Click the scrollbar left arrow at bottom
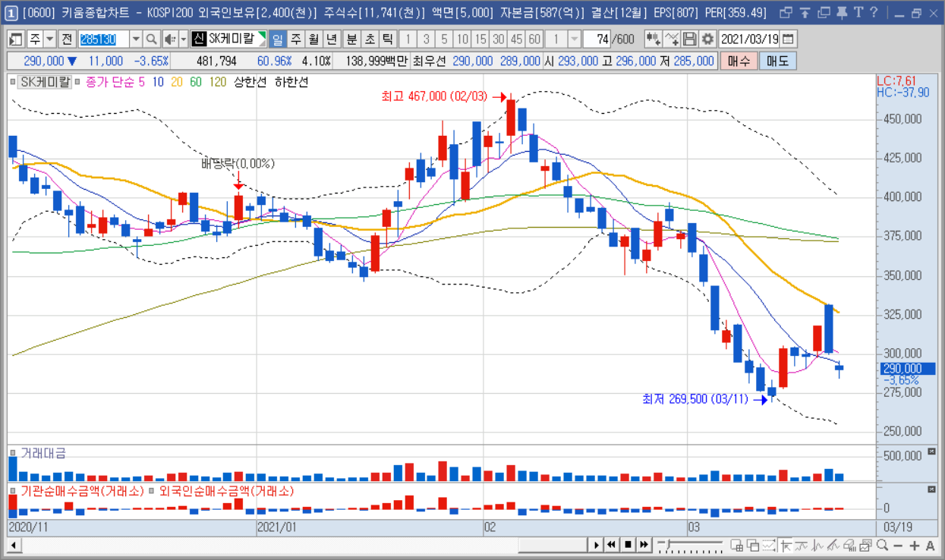945x560 pixels. pos(14,545)
